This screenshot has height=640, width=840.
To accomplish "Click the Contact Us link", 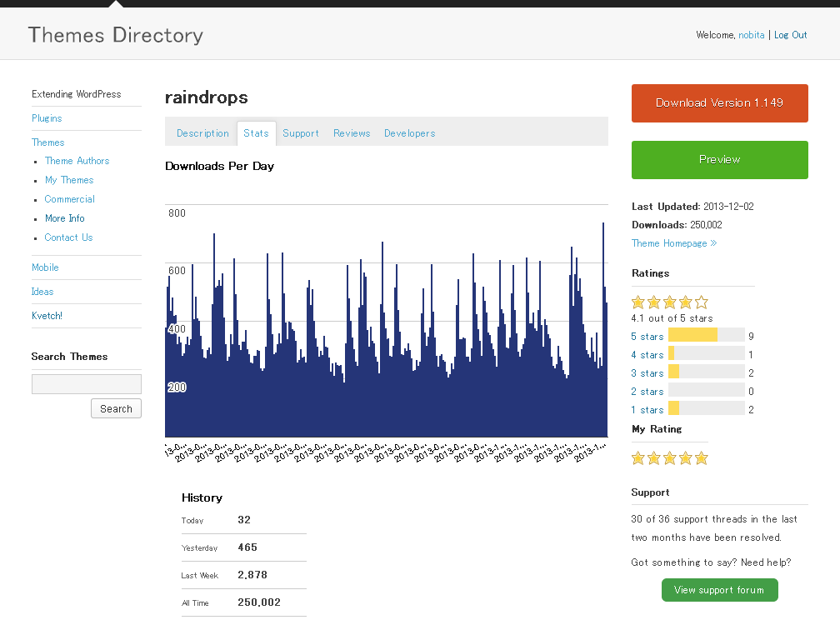I will click(68, 237).
